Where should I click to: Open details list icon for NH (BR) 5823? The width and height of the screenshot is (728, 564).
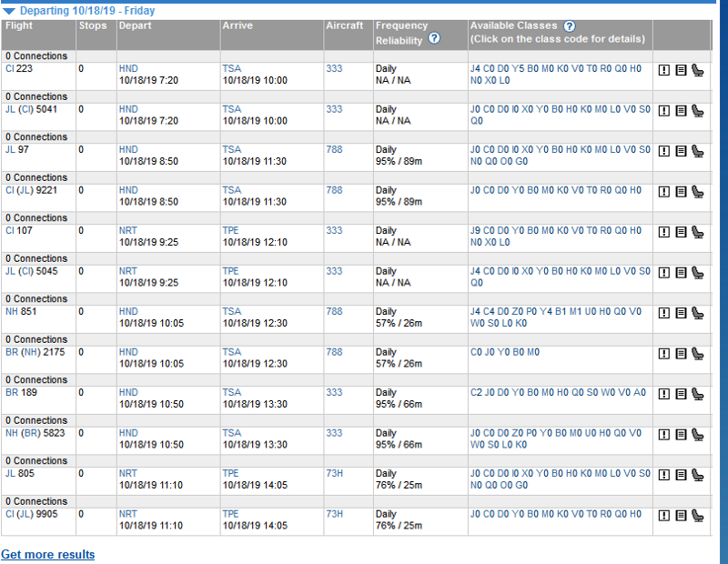tap(681, 435)
